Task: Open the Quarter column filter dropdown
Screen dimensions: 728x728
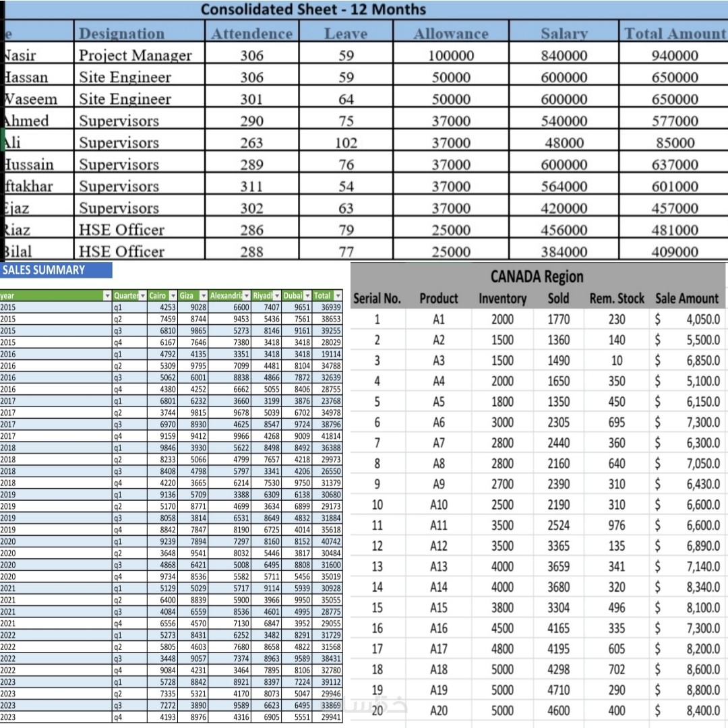Action: pyautogui.click(x=142, y=296)
